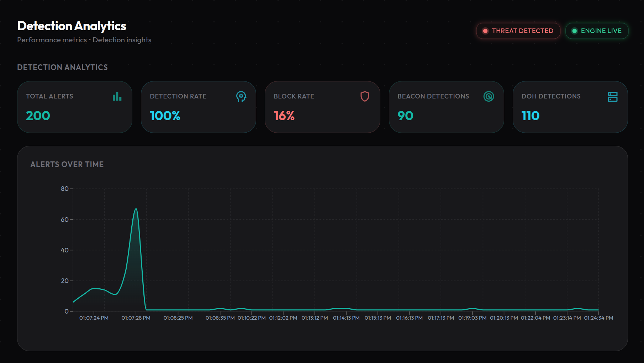This screenshot has width=644, height=363.
Task: Click the shield icon in Block Rate
Action: pyautogui.click(x=365, y=96)
